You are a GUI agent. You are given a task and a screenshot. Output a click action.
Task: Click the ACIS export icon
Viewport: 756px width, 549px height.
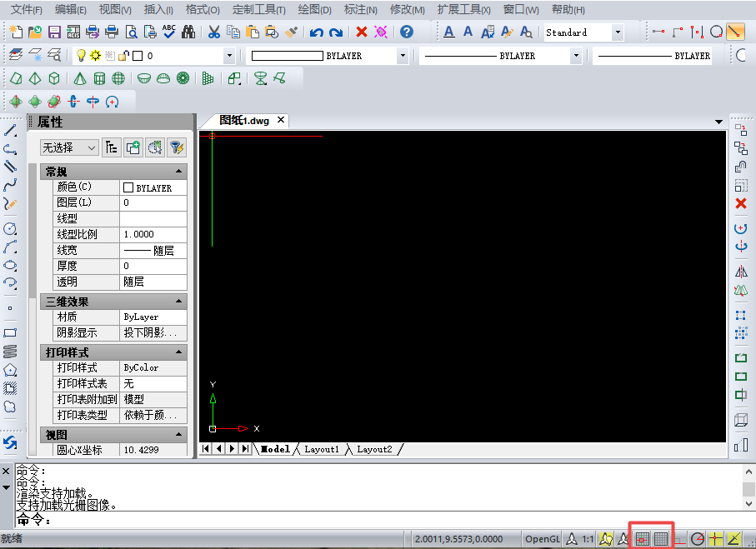coord(73,32)
